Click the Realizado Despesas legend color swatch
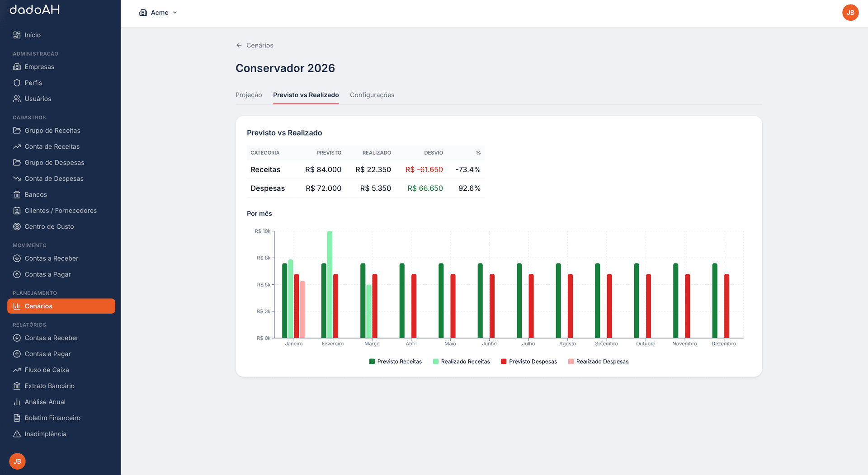The image size is (868, 475). tap(571, 362)
